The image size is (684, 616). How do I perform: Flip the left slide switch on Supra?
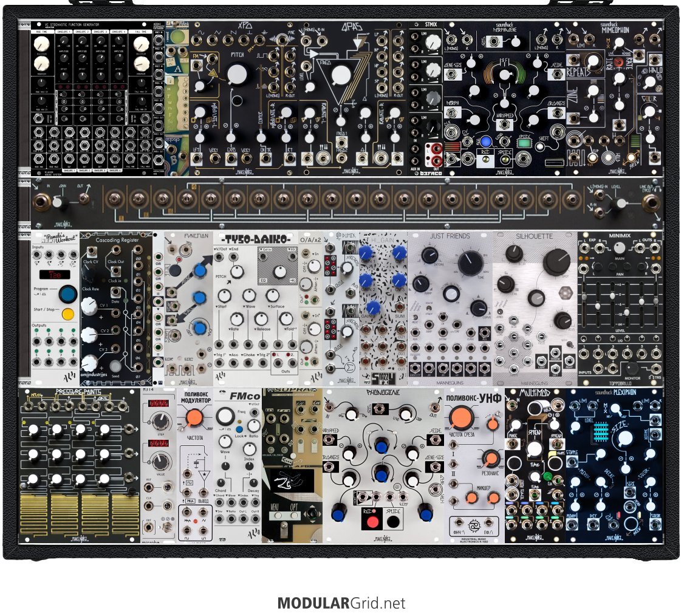(x=301, y=445)
